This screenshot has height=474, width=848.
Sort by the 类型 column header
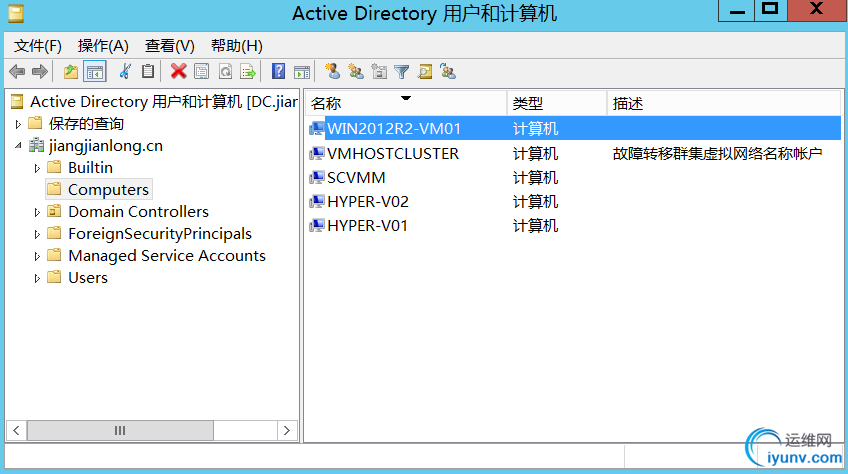point(557,103)
